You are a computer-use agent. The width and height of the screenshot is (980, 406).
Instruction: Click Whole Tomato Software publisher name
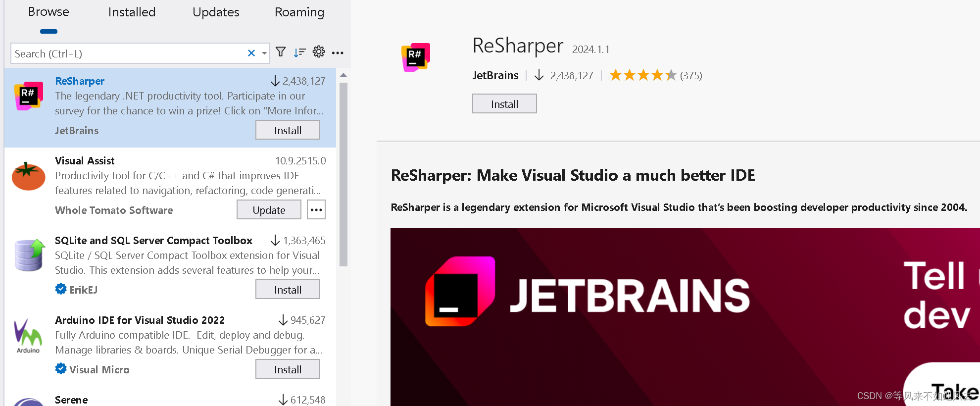point(114,210)
